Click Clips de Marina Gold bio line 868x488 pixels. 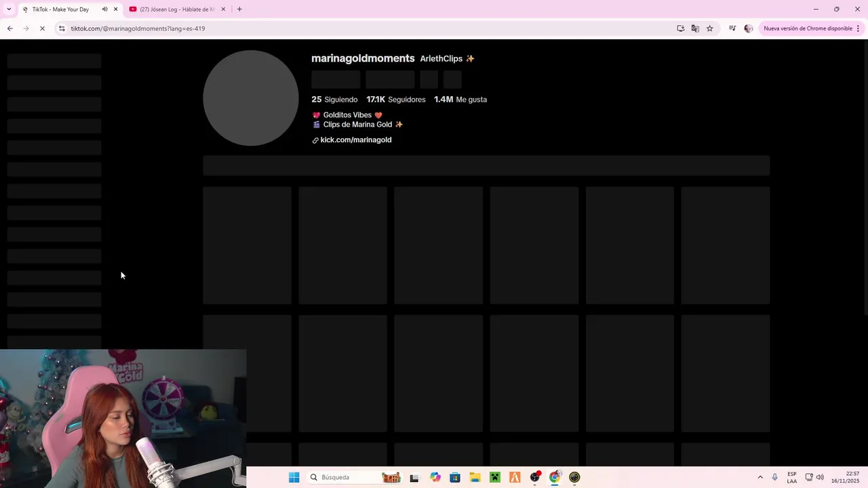click(x=357, y=125)
